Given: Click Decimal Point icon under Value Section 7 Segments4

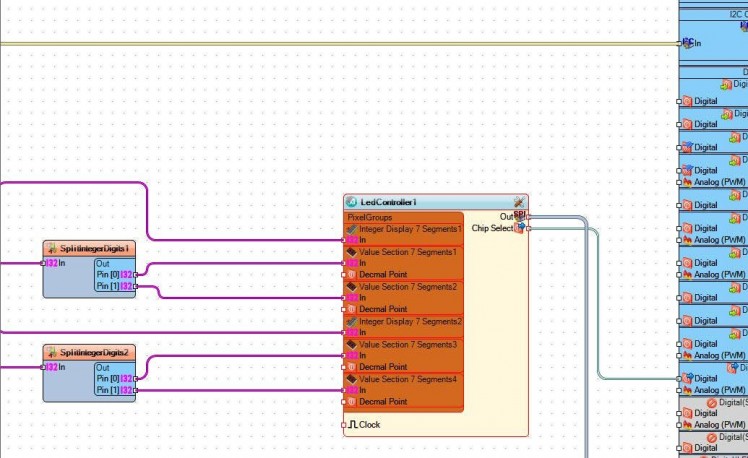Looking at the screenshot, I should point(352,402).
